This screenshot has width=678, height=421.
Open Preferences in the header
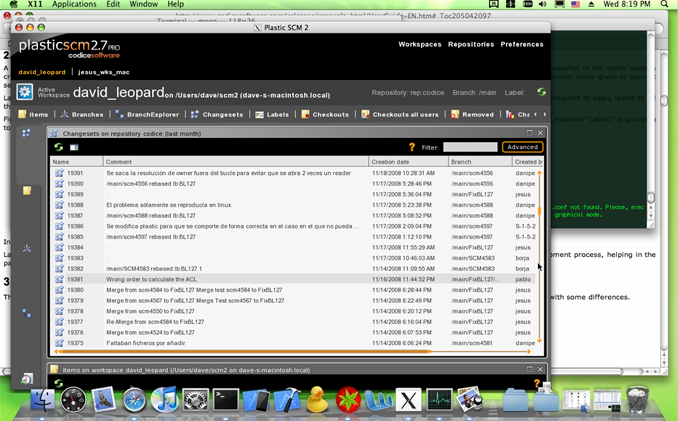(522, 44)
